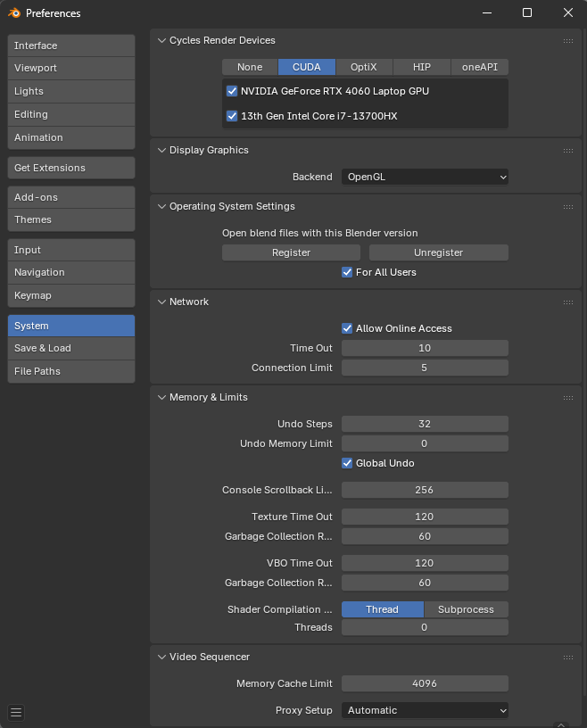Screen dimensions: 587x728
Task: Select HIP render device tab
Action: tap(422, 67)
